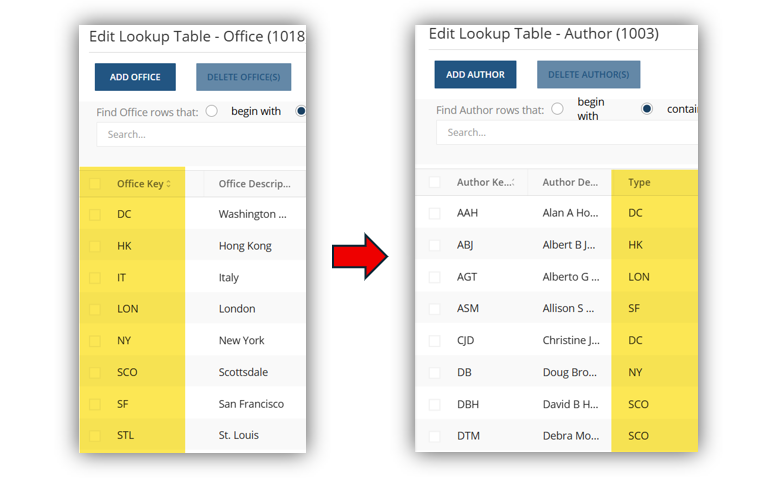The image size is (774, 485).
Task: Tick the checkbox for author AAH
Action: pos(435,213)
